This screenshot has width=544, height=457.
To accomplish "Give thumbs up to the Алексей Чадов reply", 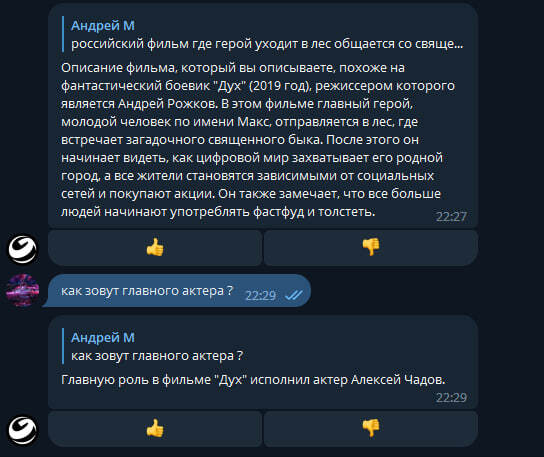I will point(155,429).
